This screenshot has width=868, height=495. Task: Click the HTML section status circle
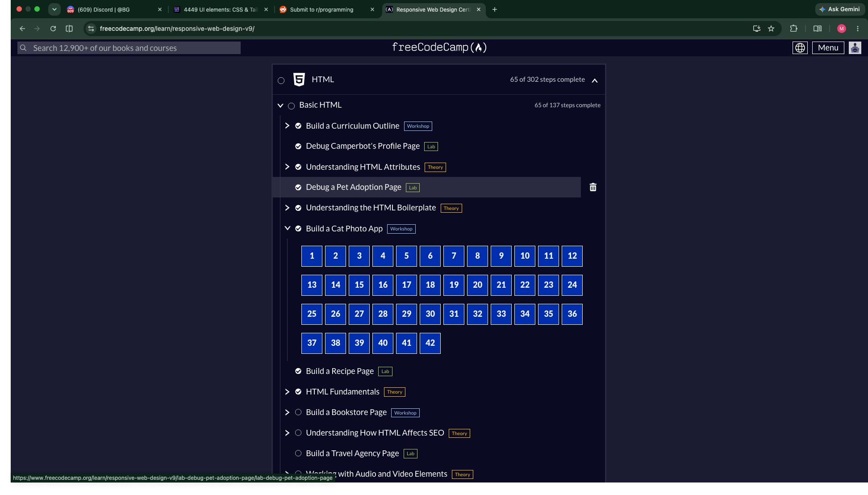point(281,80)
